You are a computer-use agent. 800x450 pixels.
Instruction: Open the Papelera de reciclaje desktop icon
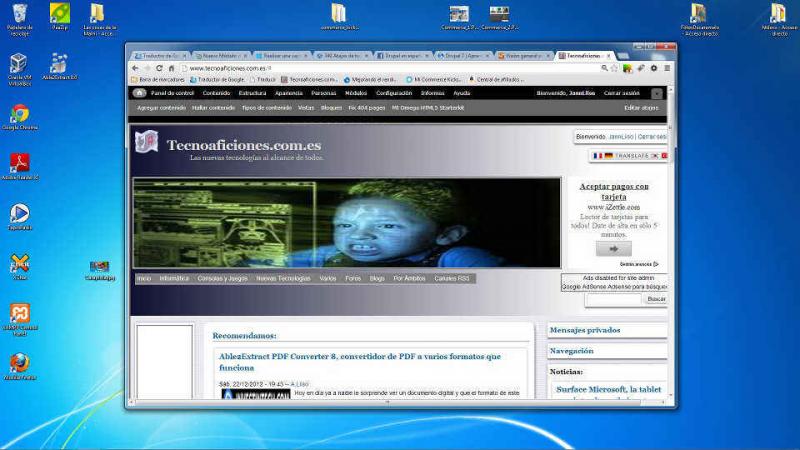20,19
